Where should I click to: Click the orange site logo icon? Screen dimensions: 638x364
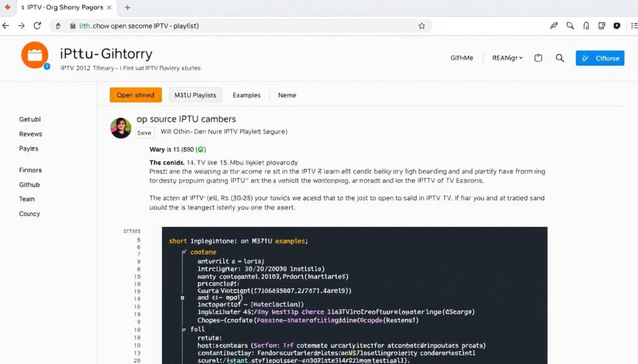35,55
